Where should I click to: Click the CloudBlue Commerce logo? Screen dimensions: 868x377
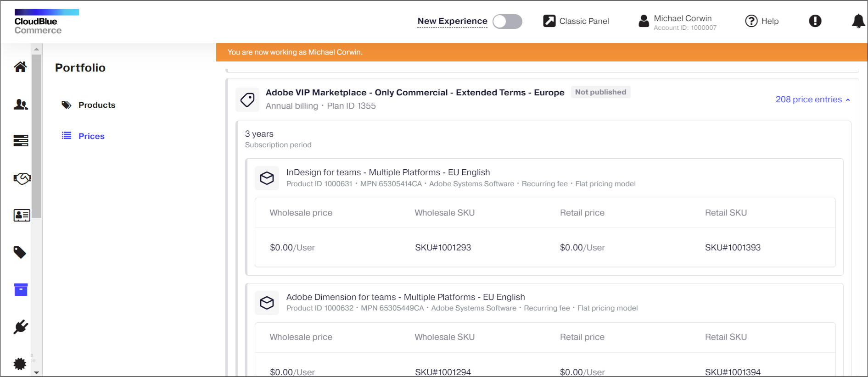coord(46,22)
